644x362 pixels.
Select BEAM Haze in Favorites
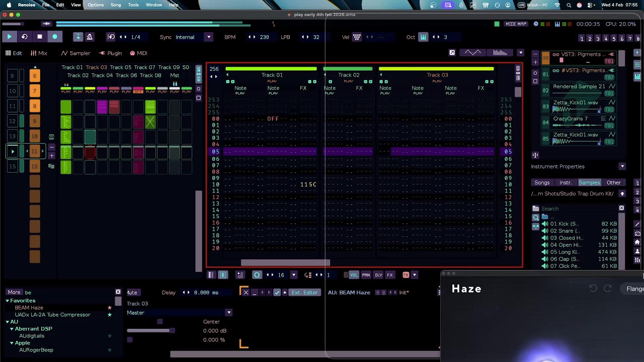29,308
